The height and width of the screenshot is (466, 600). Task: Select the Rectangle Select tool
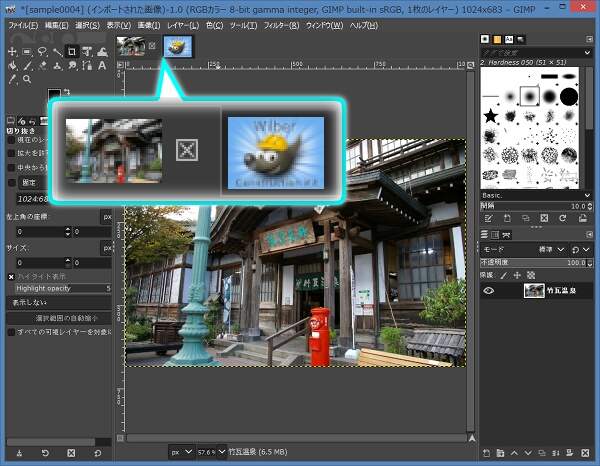pyautogui.click(x=27, y=51)
